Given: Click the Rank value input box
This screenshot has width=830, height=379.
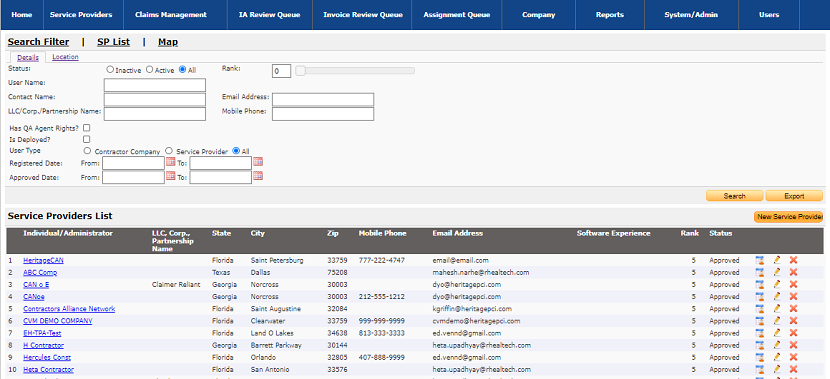Looking at the screenshot, I should click(x=281, y=71).
